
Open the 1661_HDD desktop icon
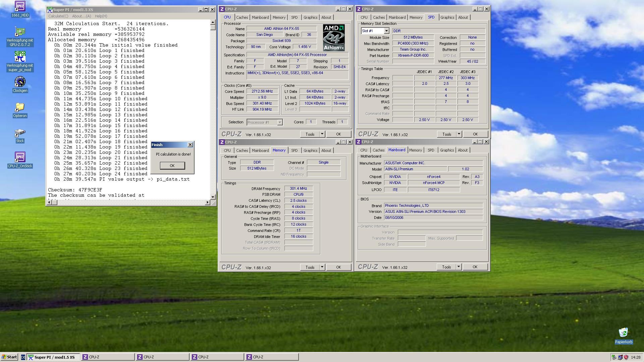click(20, 9)
